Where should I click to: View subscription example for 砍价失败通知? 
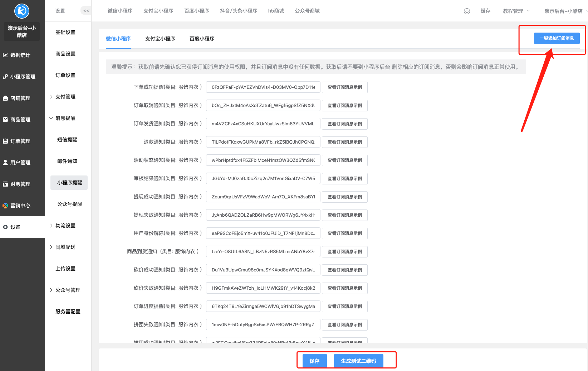(x=345, y=288)
